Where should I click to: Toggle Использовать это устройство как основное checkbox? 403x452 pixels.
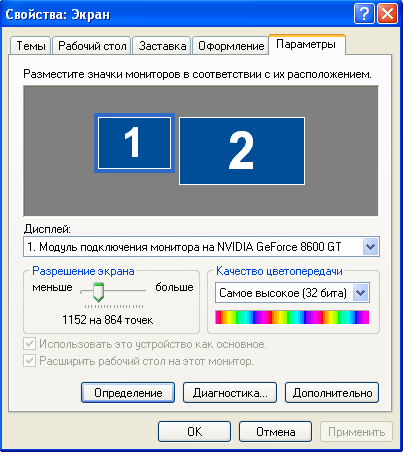click(29, 344)
